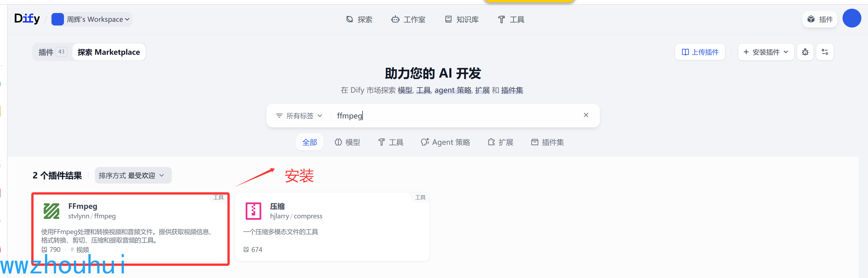
Task: Filter by 扩展 category
Action: point(500,142)
